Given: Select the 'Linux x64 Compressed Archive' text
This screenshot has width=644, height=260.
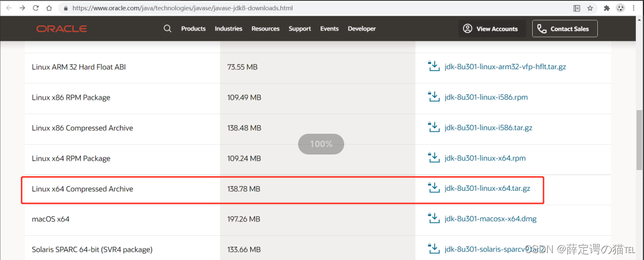Looking at the screenshot, I should [82, 189].
